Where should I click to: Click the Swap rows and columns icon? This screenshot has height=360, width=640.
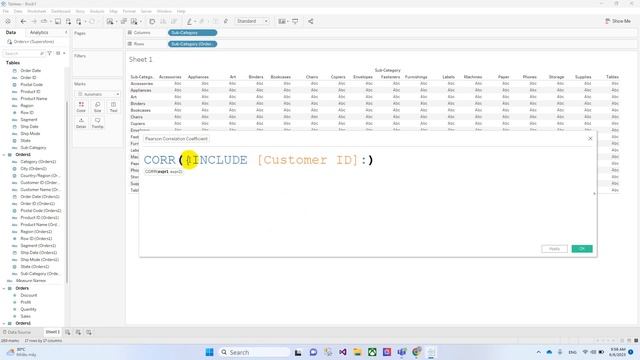(152, 21)
